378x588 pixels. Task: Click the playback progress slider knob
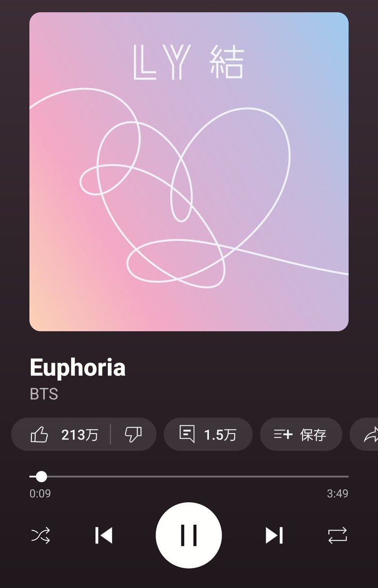42,476
